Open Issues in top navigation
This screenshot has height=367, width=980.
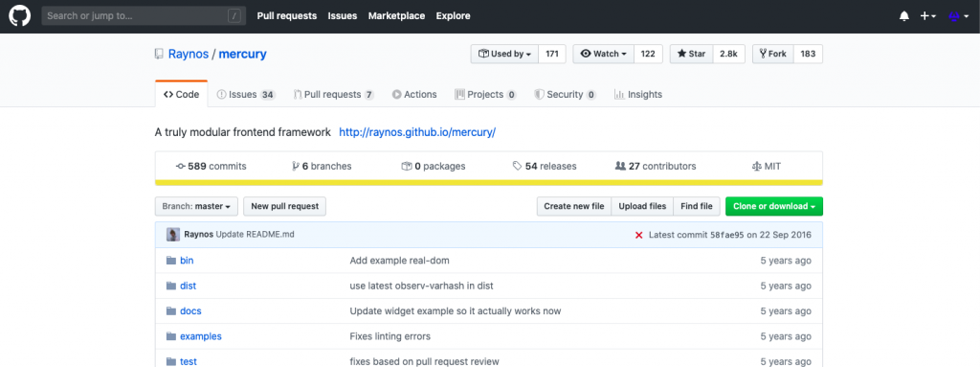(x=343, y=15)
